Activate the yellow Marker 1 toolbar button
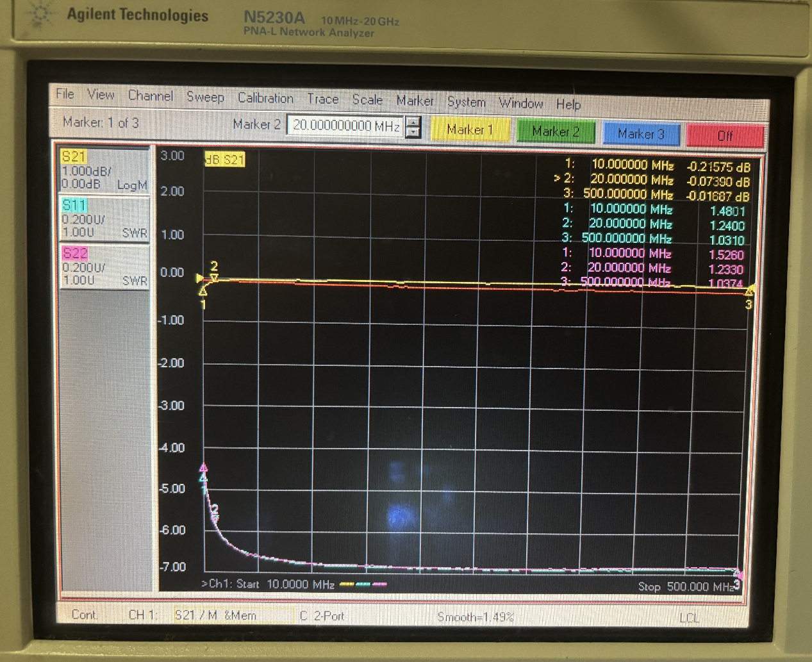 point(470,130)
